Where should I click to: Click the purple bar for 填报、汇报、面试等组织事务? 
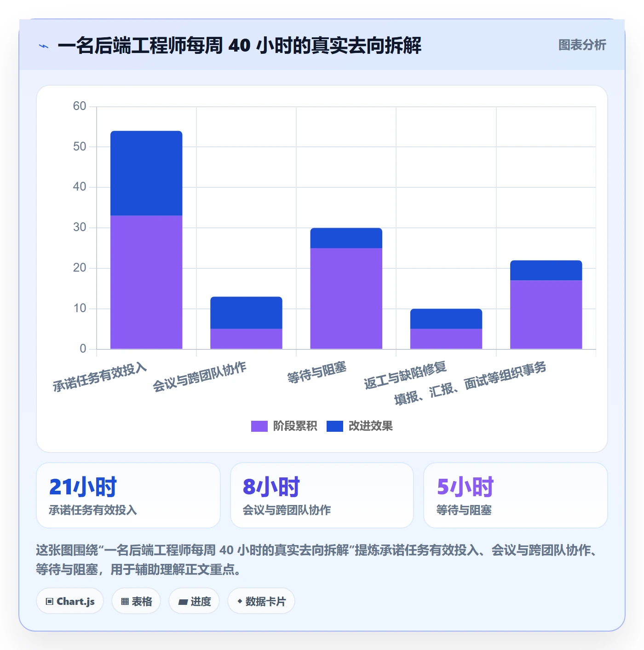click(546, 314)
